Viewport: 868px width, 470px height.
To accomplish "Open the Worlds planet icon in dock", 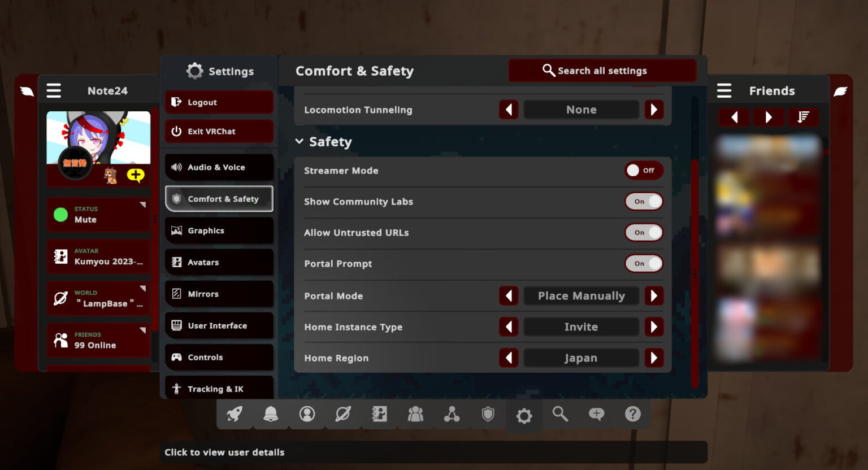I will pyautogui.click(x=343, y=414).
